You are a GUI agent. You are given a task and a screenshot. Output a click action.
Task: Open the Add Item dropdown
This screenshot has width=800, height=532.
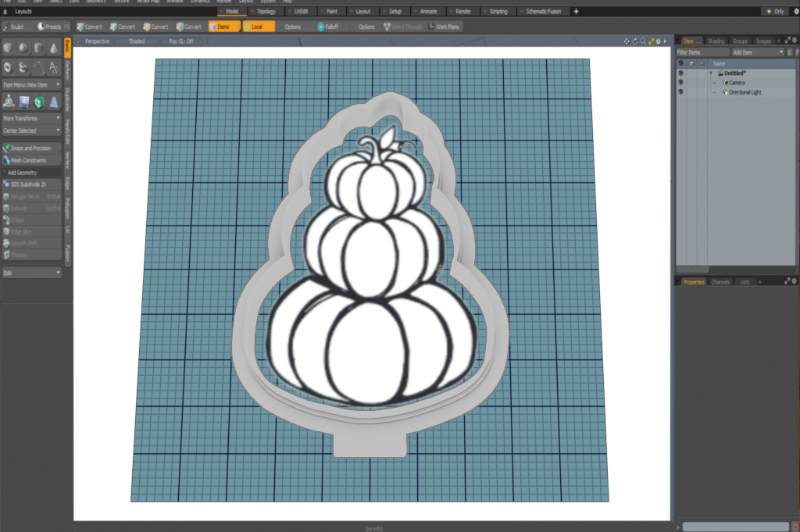pos(756,52)
